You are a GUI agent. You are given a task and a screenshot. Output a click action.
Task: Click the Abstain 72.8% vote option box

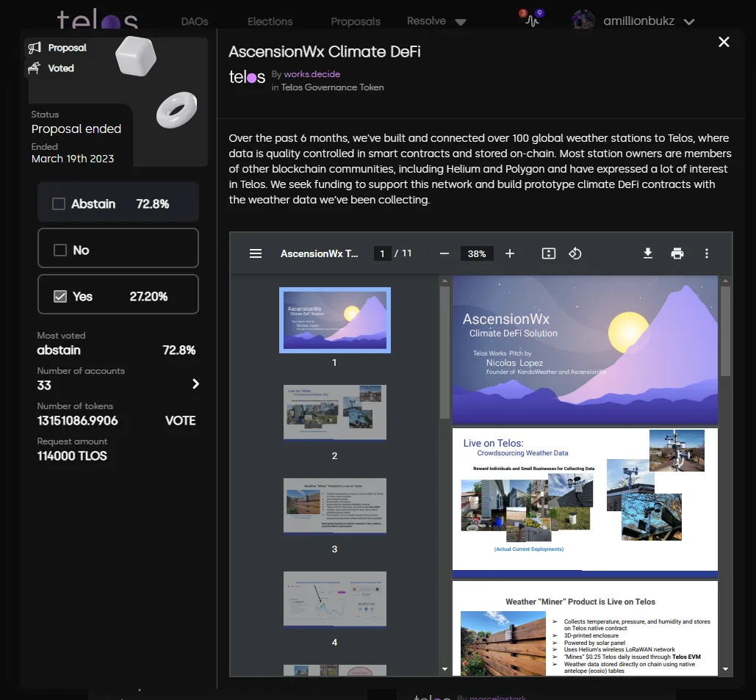pos(118,202)
